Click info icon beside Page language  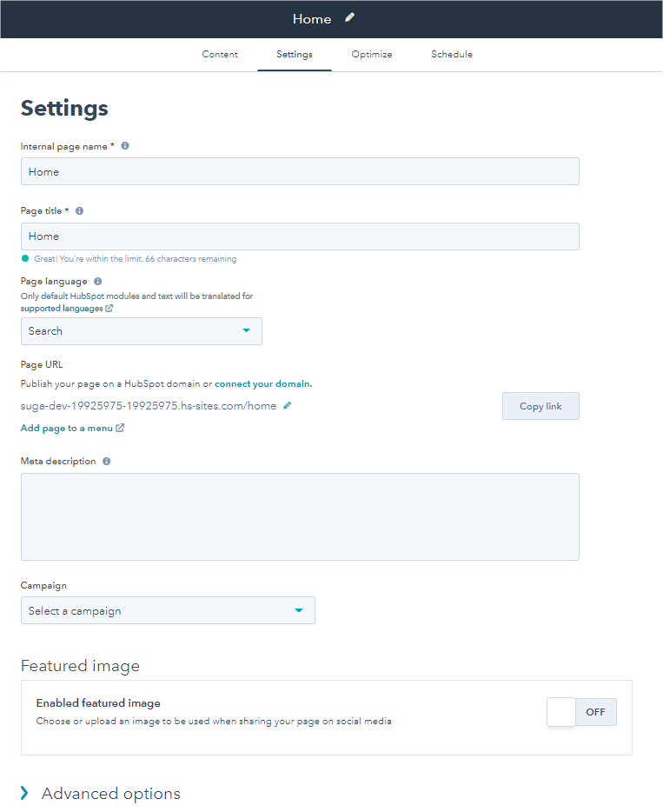(97, 282)
